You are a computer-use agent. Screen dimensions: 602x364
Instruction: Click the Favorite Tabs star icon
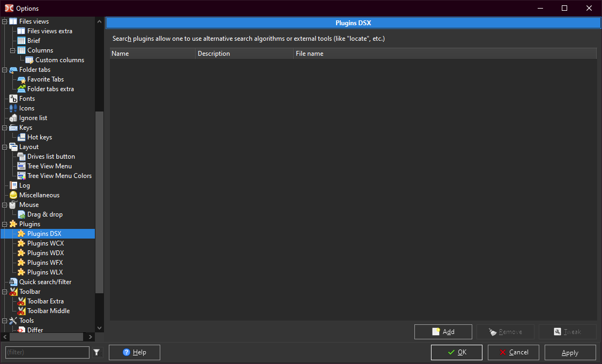pyautogui.click(x=21, y=79)
